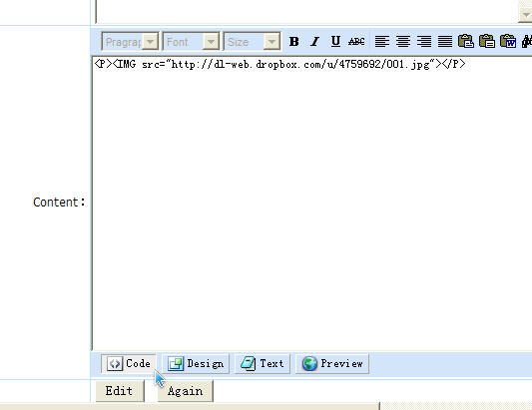Open the Size dropdown
532x410 pixels.
coord(253,42)
